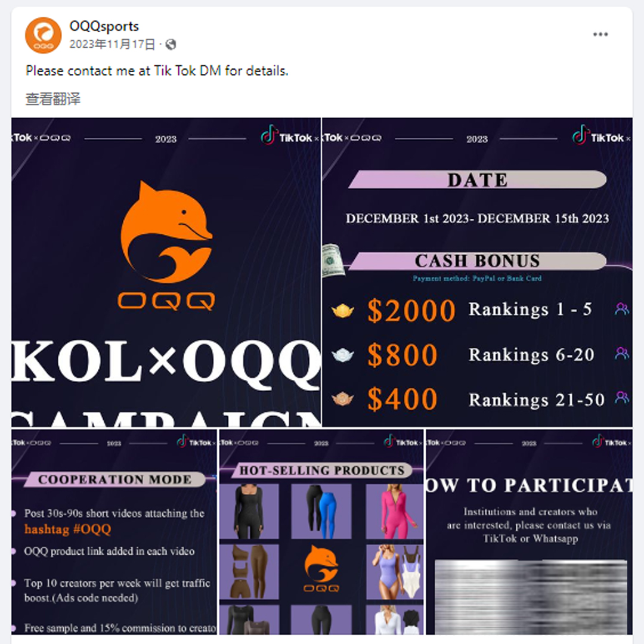Click the people icon next to Rankings 1 - 5
Image resolution: width=644 pixels, height=644 pixels.
click(622, 309)
